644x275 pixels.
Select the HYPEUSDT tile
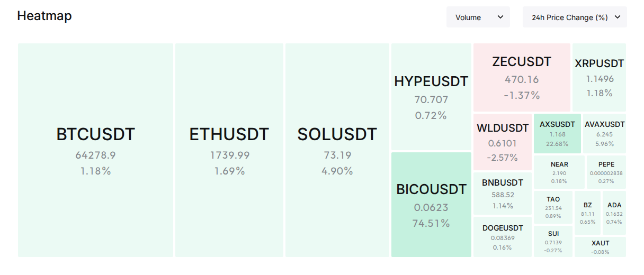pos(431,97)
